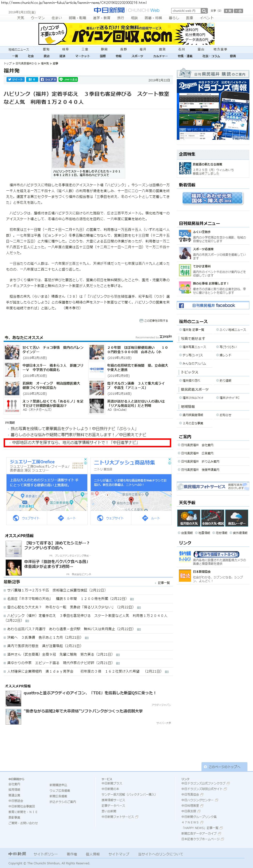The width and height of the screenshot is (253, 868).
Task: Open the でかけま専科 menu icon
Action: (x=185, y=271)
